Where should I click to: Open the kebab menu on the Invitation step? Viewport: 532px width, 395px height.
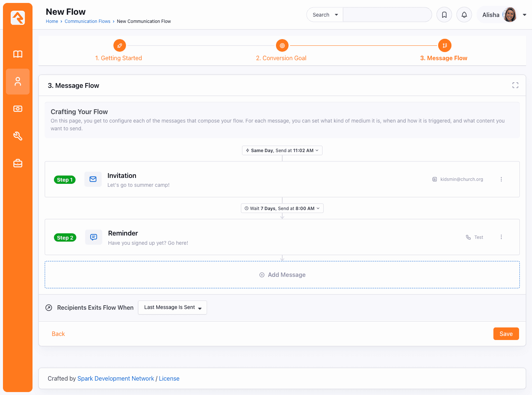(x=501, y=179)
